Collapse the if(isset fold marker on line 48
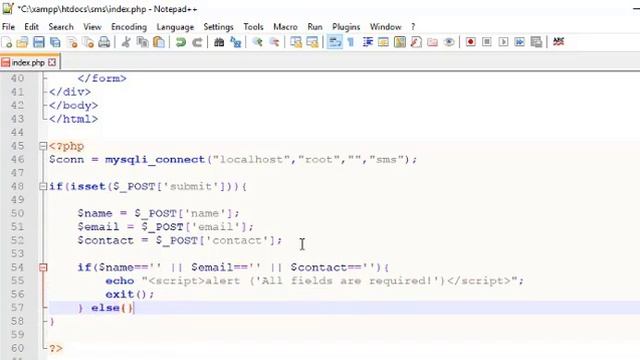640x360 pixels. point(43,187)
